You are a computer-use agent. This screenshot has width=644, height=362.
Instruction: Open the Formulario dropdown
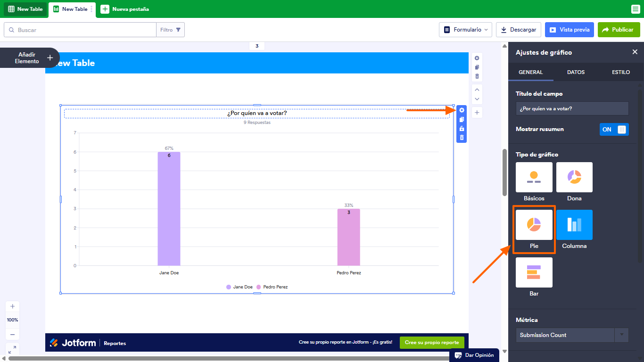point(465,29)
